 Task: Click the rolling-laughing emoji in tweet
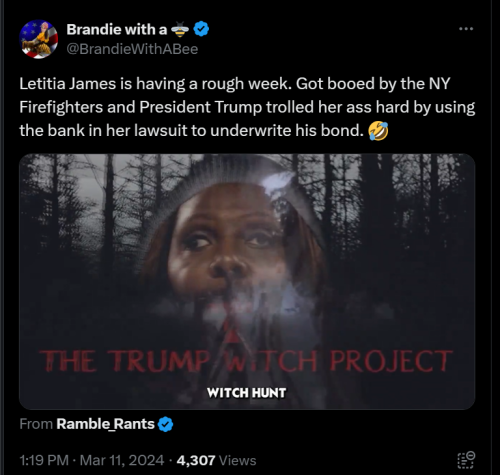click(x=378, y=131)
